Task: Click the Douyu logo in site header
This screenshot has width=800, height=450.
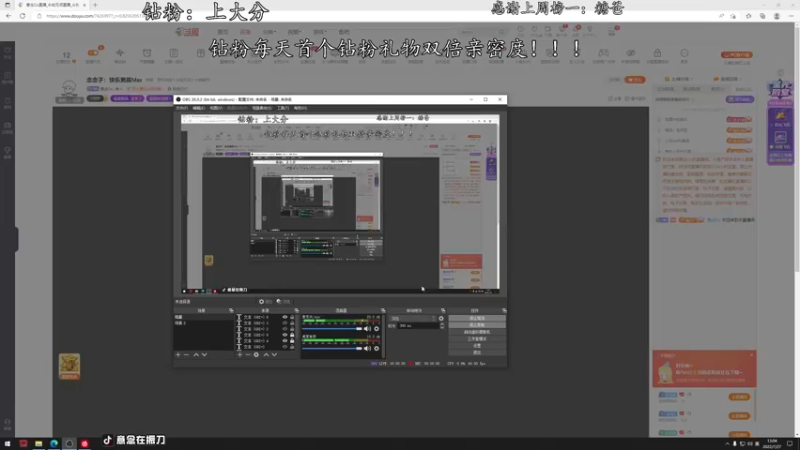Action: [x=188, y=32]
